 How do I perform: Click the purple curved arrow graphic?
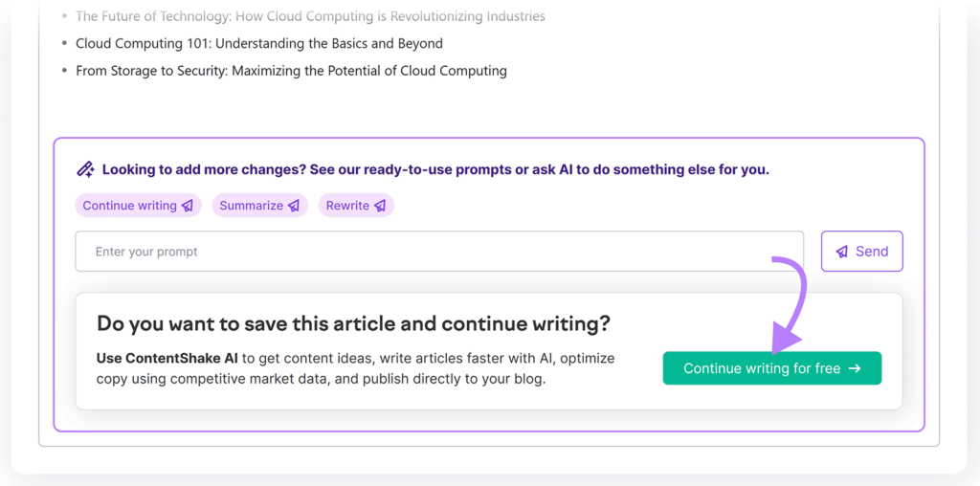[789, 303]
